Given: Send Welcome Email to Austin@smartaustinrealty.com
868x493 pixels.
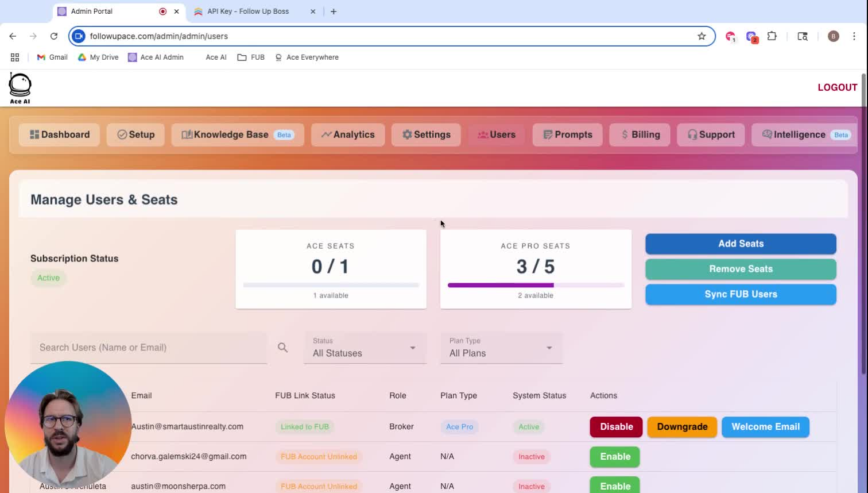Looking at the screenshot, I should 765,427.
